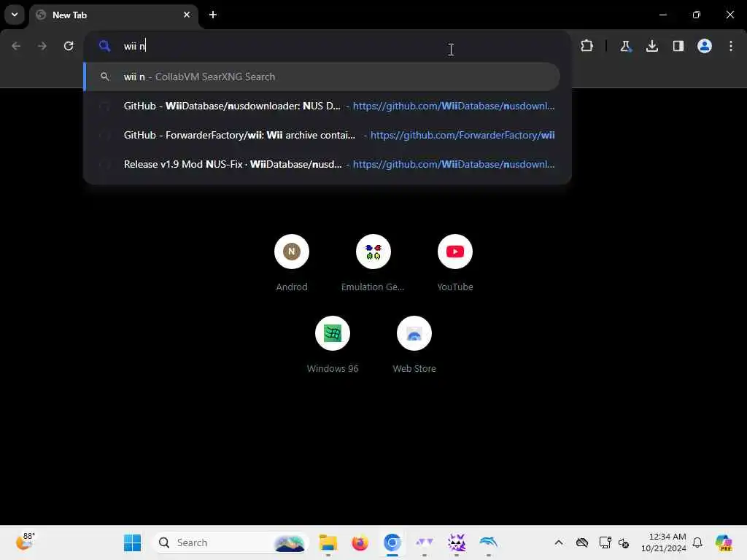The width and height of the screenshot is (747, 560).
Task: Open the Web Store shortcut
Action: (414, 344)
